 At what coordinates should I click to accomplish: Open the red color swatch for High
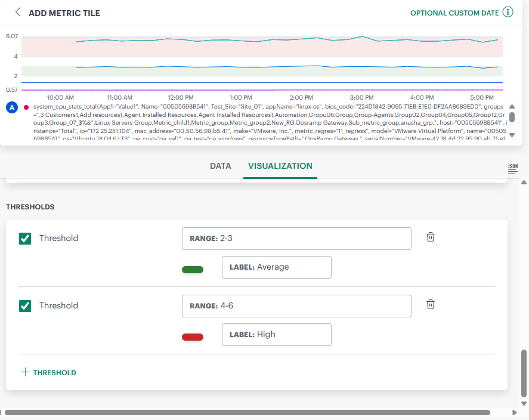(x=193, y=337)
